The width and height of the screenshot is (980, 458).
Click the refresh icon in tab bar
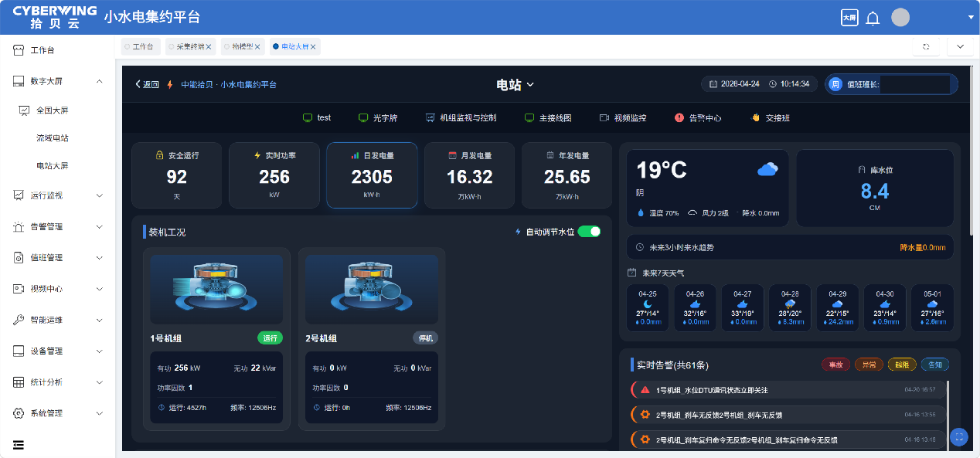click(x=926, y=46)
